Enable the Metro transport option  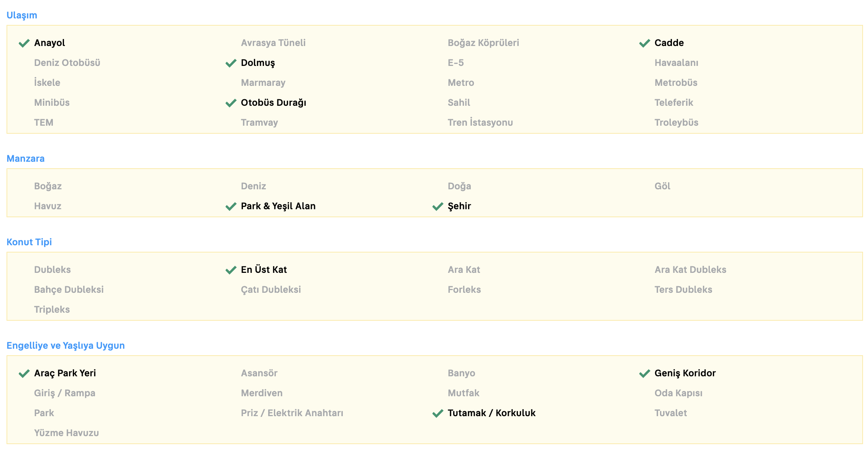click(x=461, y=83)
